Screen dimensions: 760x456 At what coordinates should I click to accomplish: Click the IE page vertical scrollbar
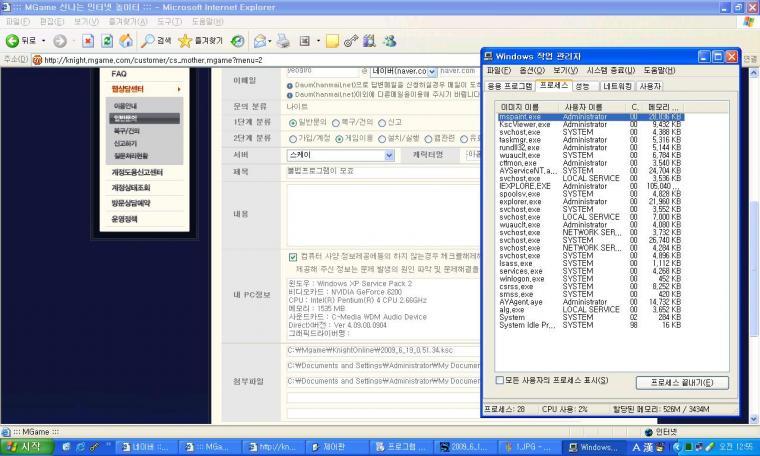(x=754, y=268)
